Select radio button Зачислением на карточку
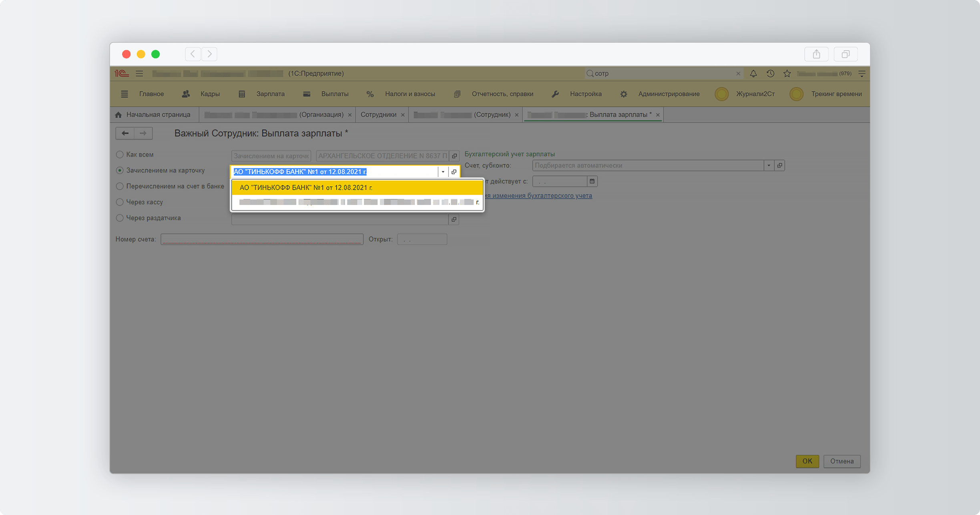This screenshot has width=980, height=515. (x=120, y=170)
